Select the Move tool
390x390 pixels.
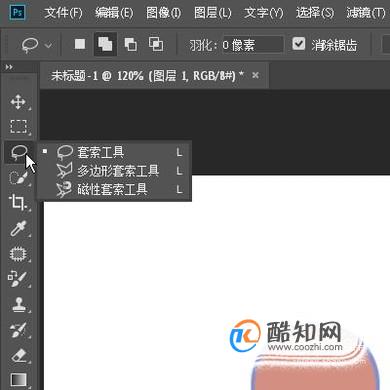[x=18, y=102]
